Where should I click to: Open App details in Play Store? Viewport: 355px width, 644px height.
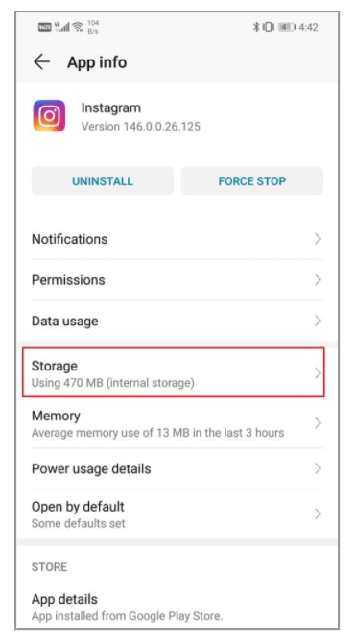coord(177,607)
